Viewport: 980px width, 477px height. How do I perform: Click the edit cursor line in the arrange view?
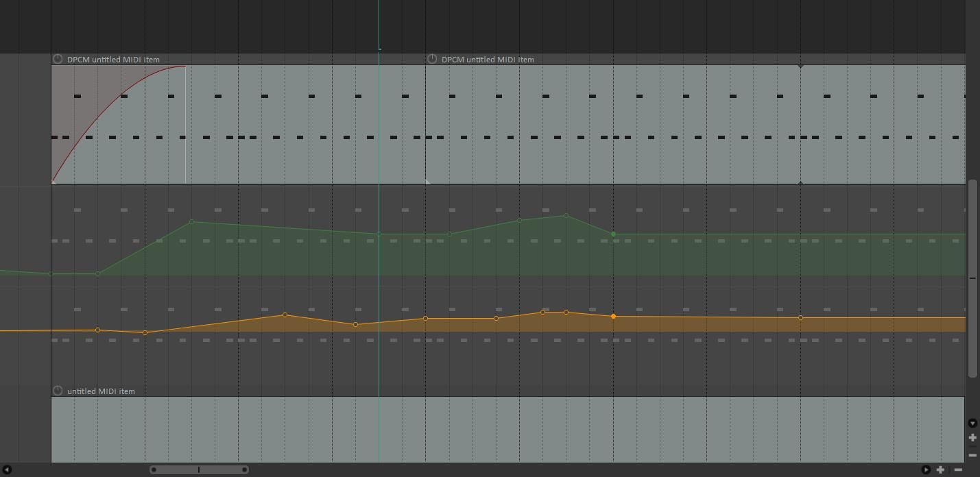[379, 206]
